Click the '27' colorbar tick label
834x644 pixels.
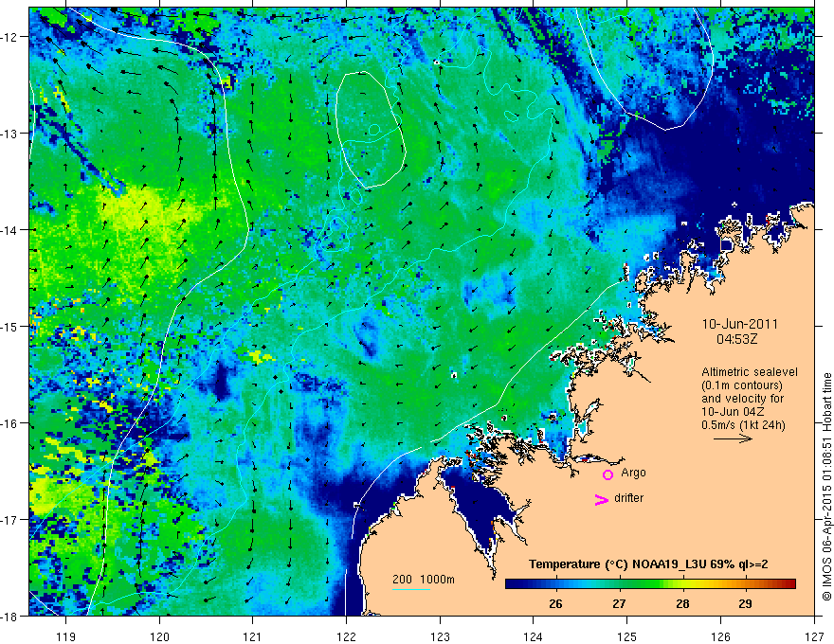pos(619,603)
